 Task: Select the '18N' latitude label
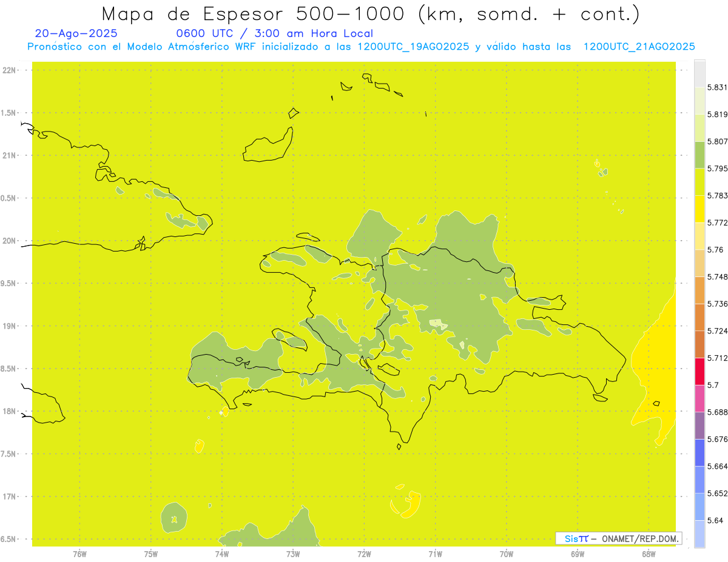[x=10, y=412]
